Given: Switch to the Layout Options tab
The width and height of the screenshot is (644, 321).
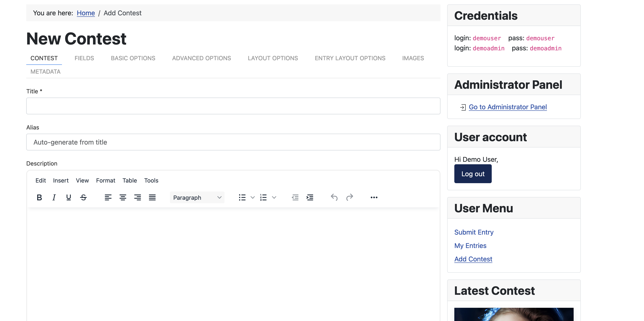Looking at the screenshot, I should coord(273,58).
